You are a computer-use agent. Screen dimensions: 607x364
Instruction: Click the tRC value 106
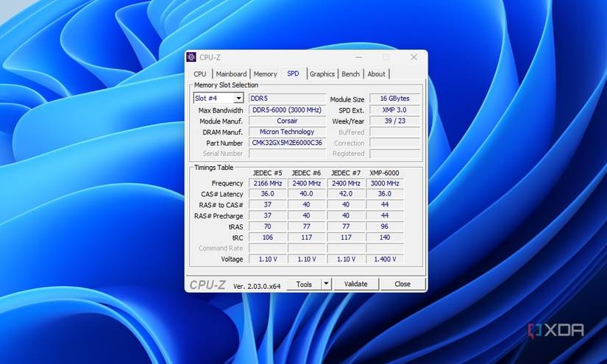pyautogui.click(x=268, y=237)
